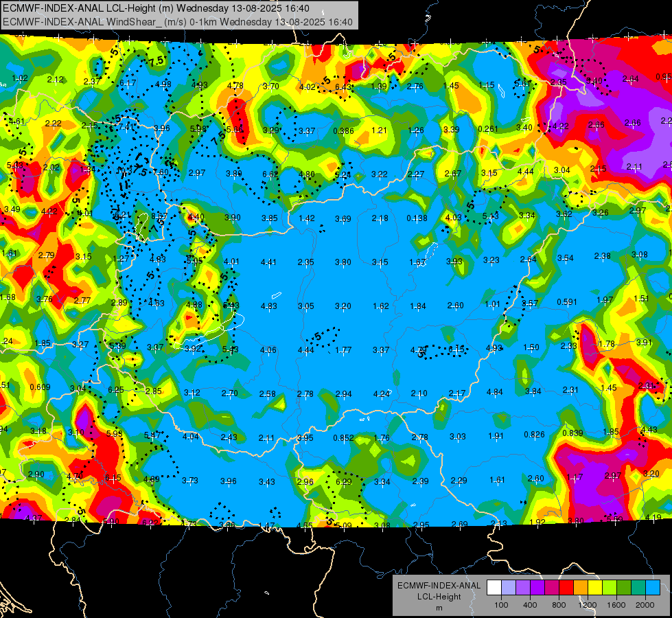Click the grid value '3.90'
The image size is (672, 618).
pyautogui.click(x=232, y=218)
